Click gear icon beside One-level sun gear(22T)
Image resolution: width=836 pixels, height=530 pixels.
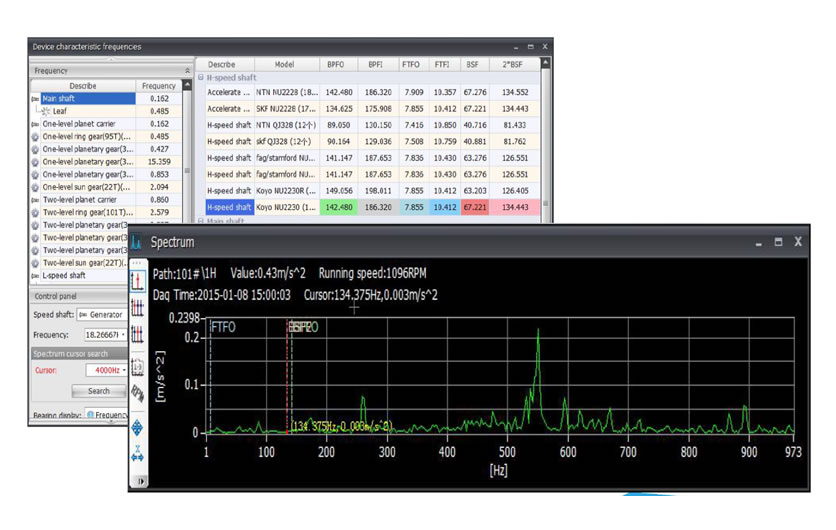click(35, 187)
